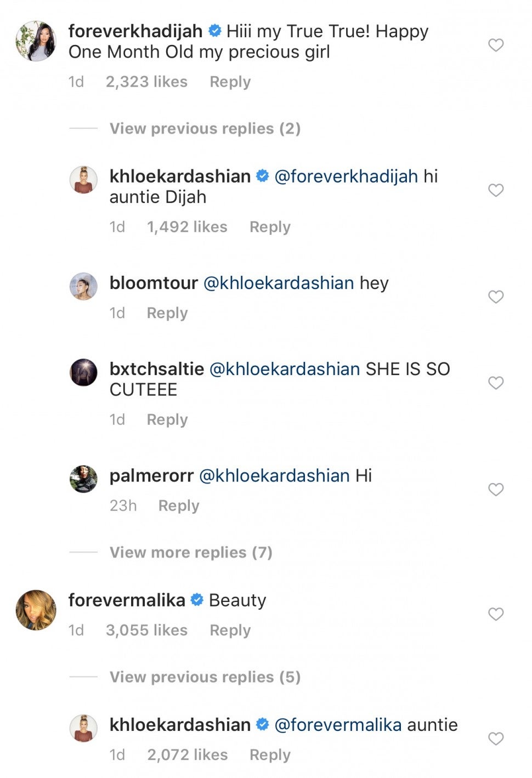Open @forevermalika mention in Khloe's reply
532x778 pixels.
pyautogui.click(x=338, y=725)
